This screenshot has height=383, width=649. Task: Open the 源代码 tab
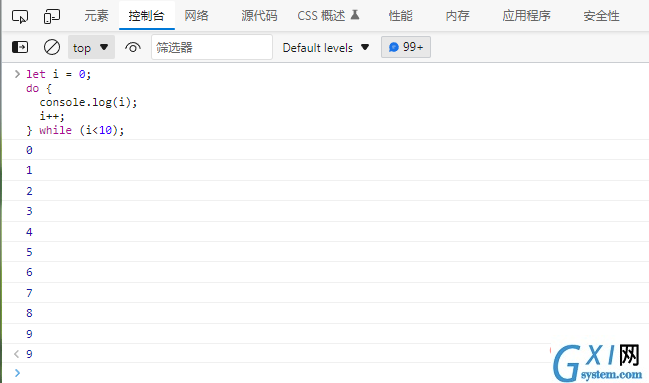259,16
